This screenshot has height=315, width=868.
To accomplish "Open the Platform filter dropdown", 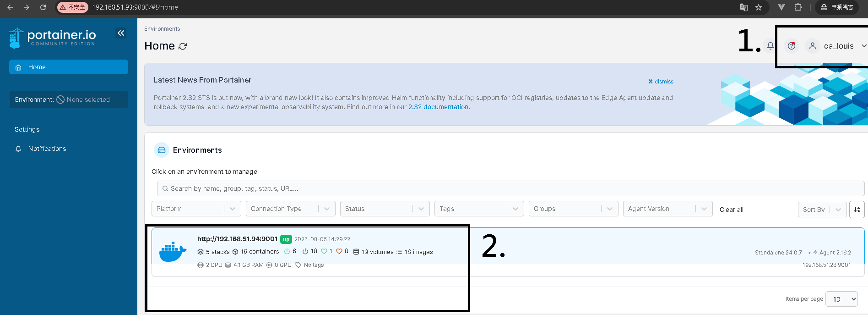I will [196, 209].
